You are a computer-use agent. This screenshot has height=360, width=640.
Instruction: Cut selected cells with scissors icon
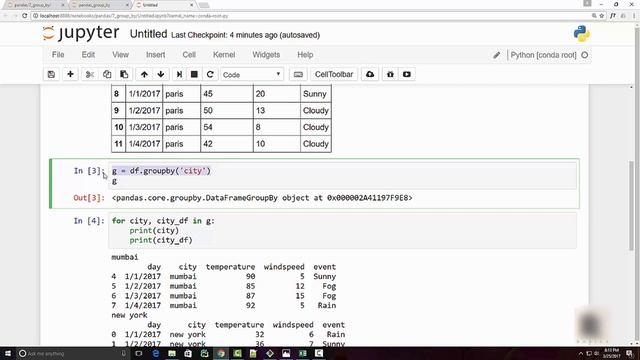tap(90, 74)
